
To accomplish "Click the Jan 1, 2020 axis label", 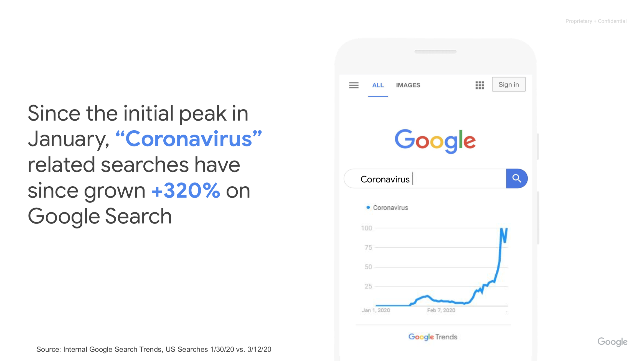I will (376, 310).
